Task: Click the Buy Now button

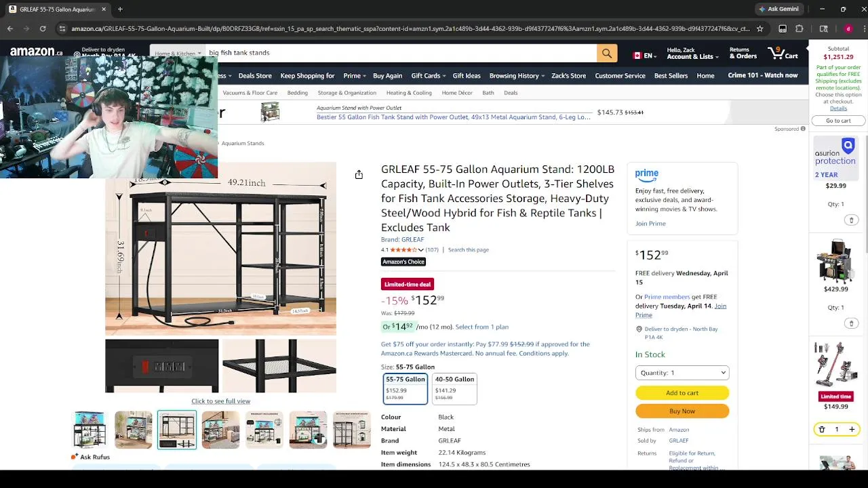Action: pyautogui.click(x=682, y=411)
